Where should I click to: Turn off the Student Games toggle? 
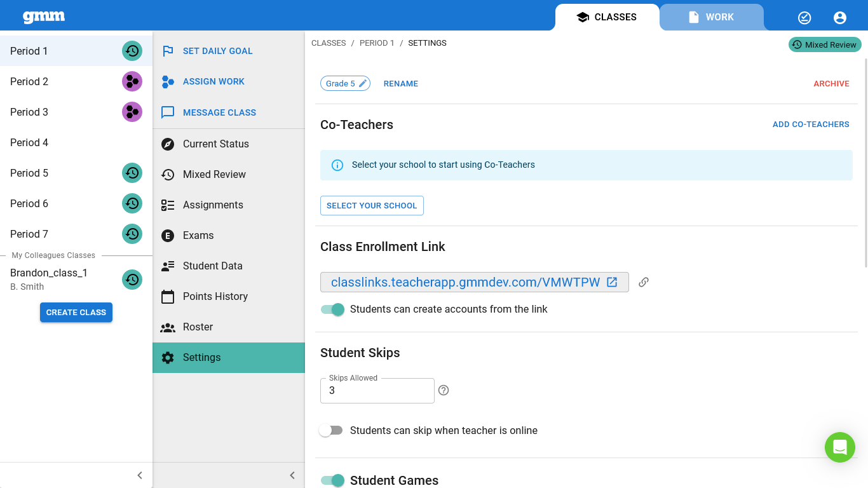click(332, 480)
